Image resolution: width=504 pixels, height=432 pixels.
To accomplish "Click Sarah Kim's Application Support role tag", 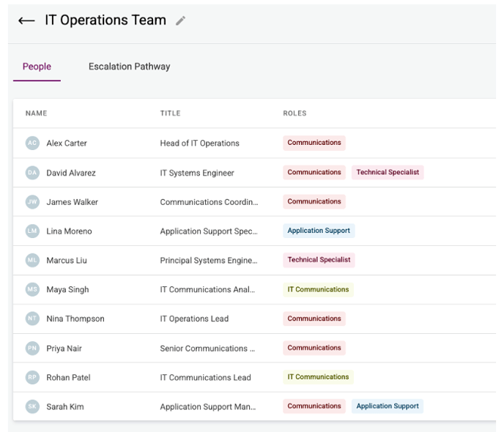I will 388,406.
